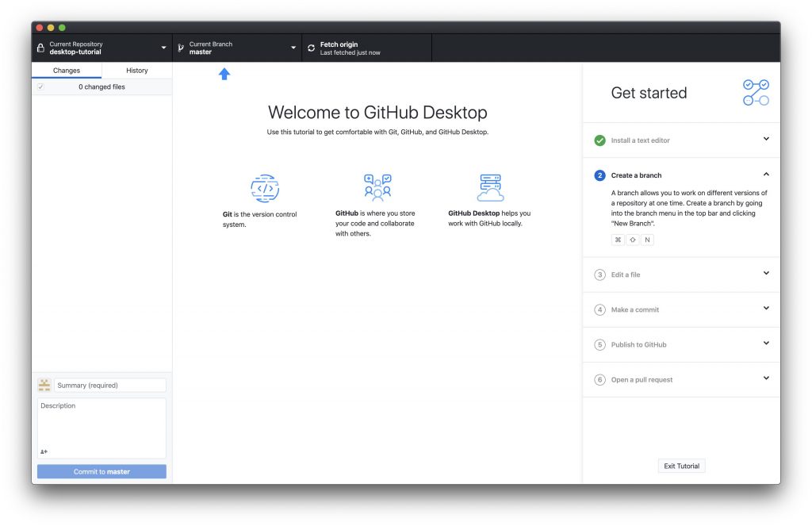
Task: Collapse the Create a branch step chevron
Action: tap(766, 174)
